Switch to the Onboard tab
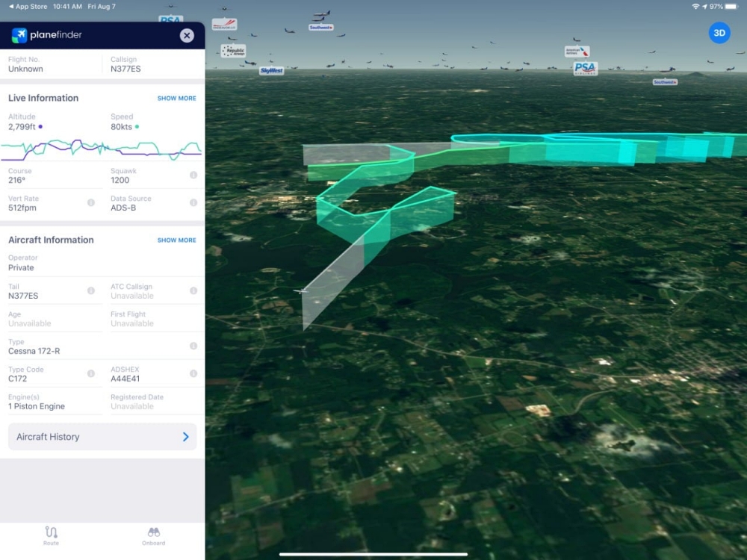Viewport: 747px width, 560px height. pos(154,535)
